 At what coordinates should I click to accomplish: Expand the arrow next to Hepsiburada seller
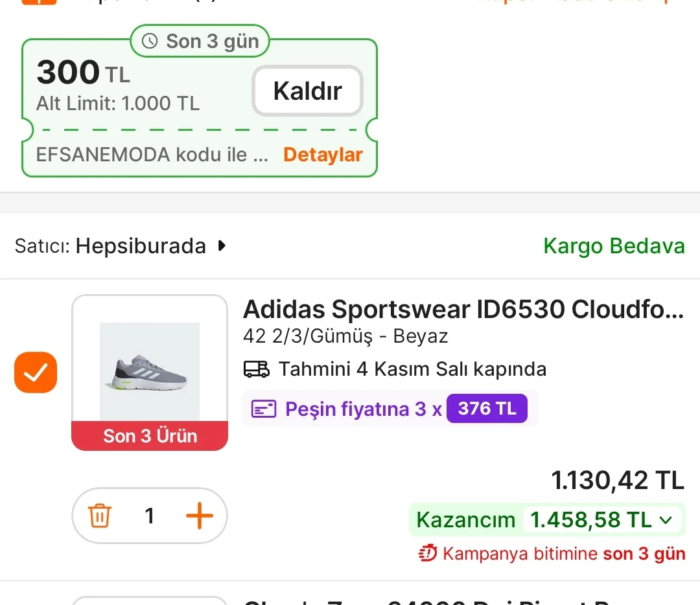(x=222, y=246)
